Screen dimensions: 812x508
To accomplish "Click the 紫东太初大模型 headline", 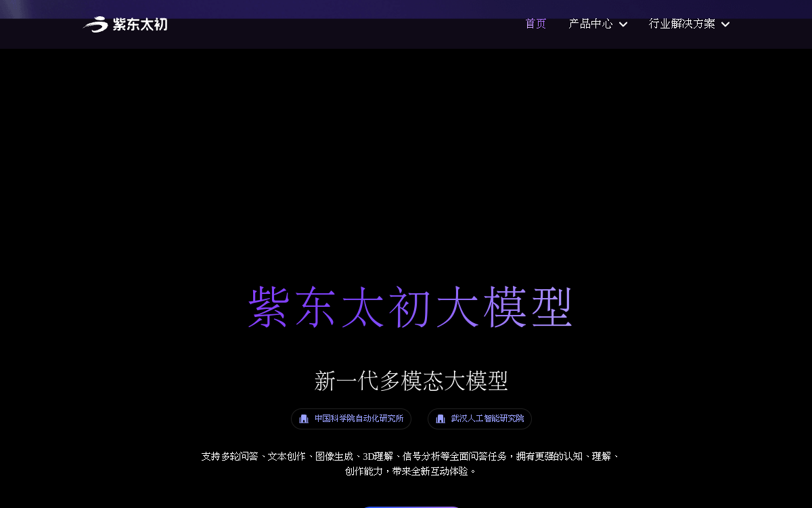I will [x=411, y=308].
